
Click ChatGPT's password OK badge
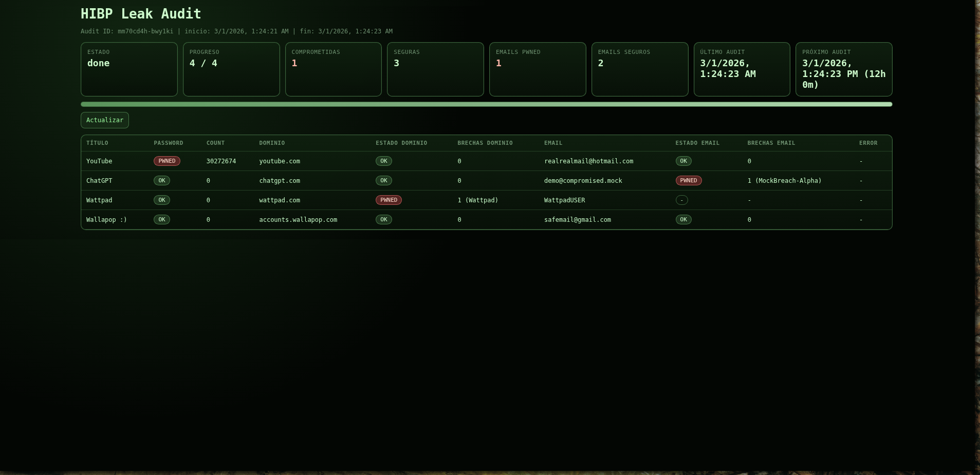point(162,181)
